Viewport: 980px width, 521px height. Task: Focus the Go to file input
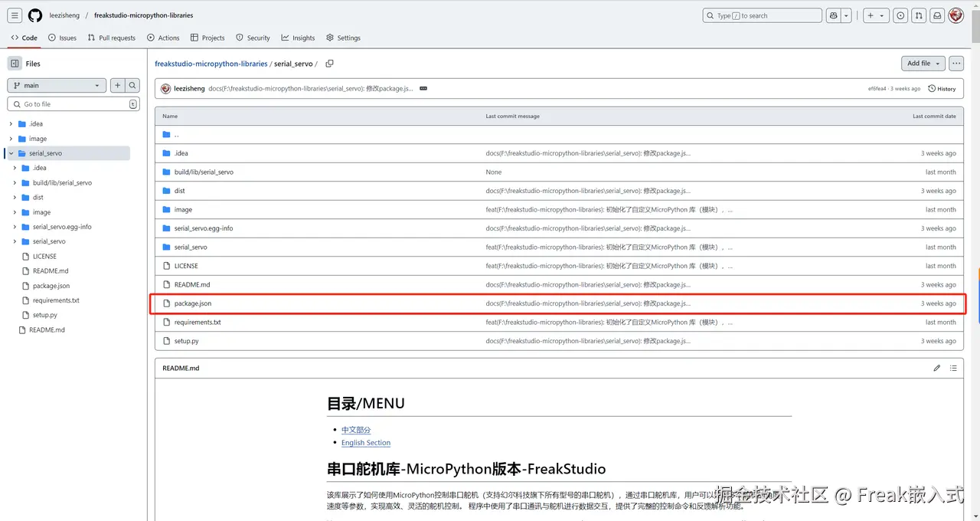click(x=73, y=104)
